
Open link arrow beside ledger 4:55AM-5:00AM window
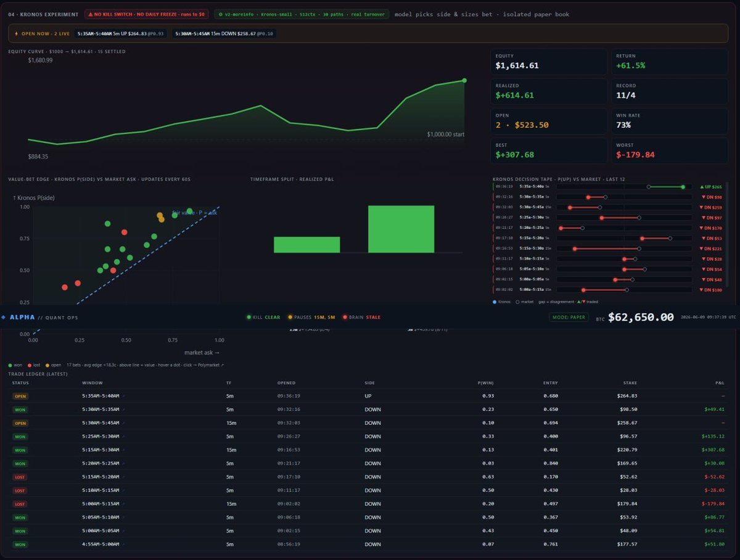coord(123,544)
